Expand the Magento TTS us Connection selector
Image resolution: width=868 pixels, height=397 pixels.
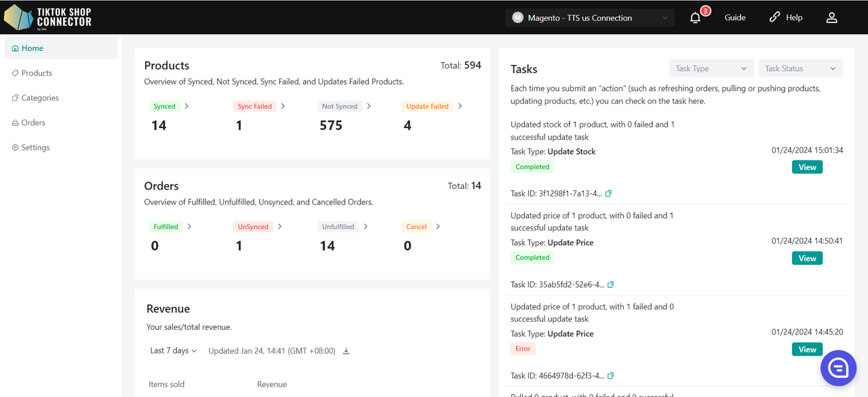click(590, 18)
